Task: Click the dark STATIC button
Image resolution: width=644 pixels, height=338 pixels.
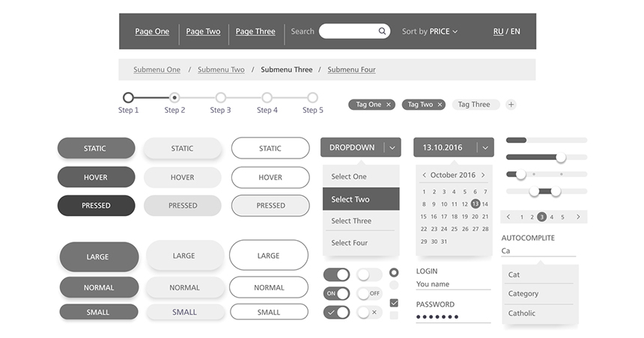Action: point(96,148)
